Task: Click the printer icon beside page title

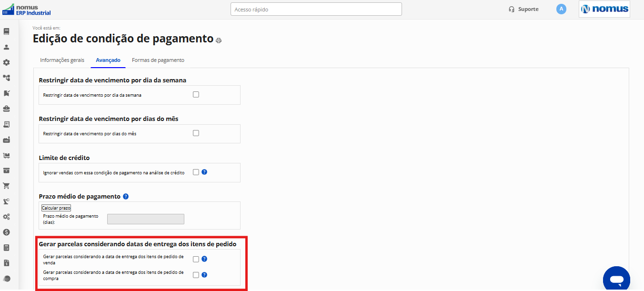Action: coord(219,40)
